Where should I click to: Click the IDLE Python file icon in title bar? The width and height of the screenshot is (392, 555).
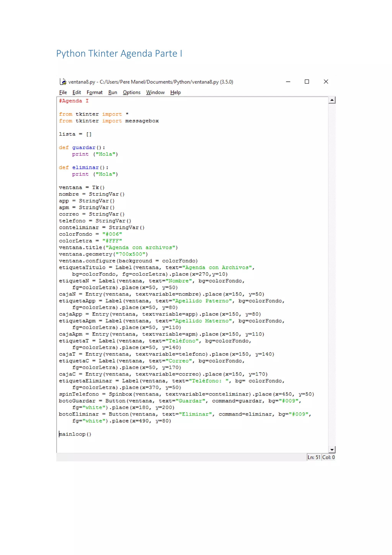[63, 82]
